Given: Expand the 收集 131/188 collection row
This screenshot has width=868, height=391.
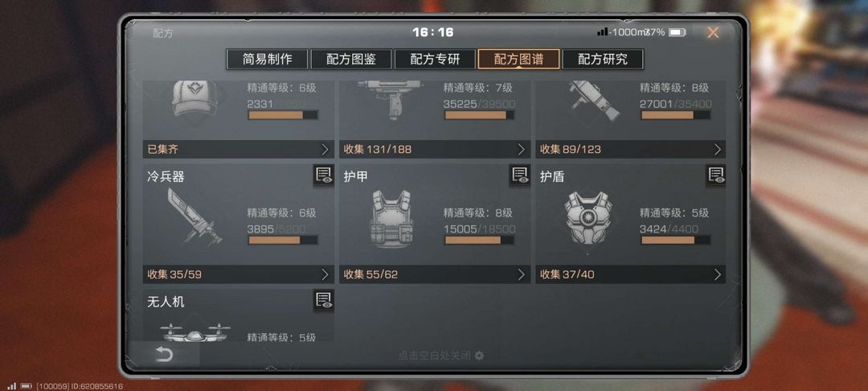Looking at the screenshot, I should click(435, 149).
